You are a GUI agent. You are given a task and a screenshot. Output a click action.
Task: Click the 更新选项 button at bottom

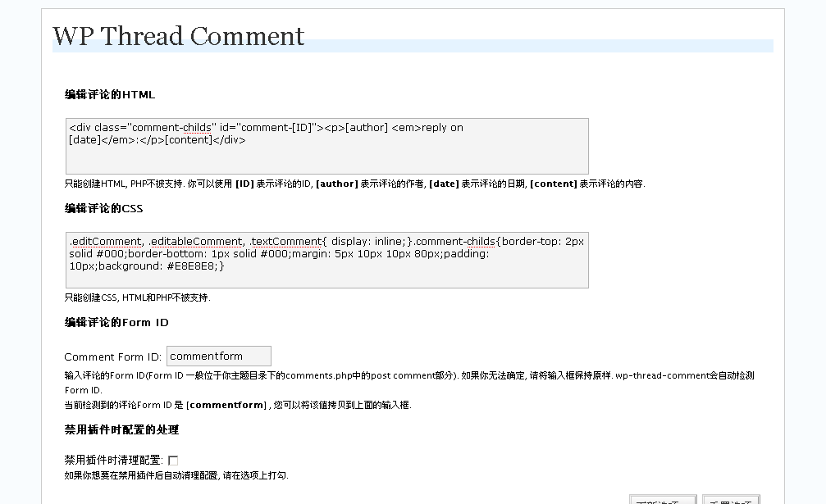tap(663, 500)
